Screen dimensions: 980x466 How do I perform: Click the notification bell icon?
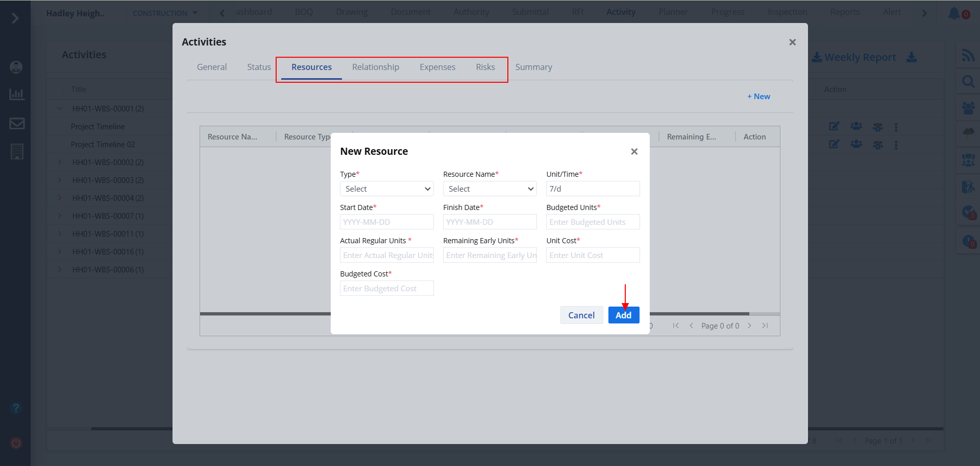pos(953,13)
